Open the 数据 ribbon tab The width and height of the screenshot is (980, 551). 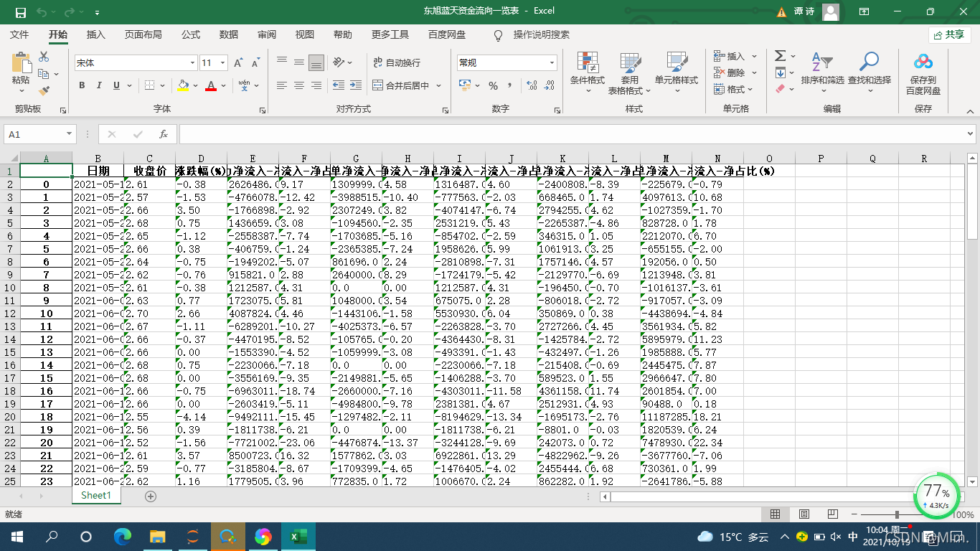tap(229, 34)
